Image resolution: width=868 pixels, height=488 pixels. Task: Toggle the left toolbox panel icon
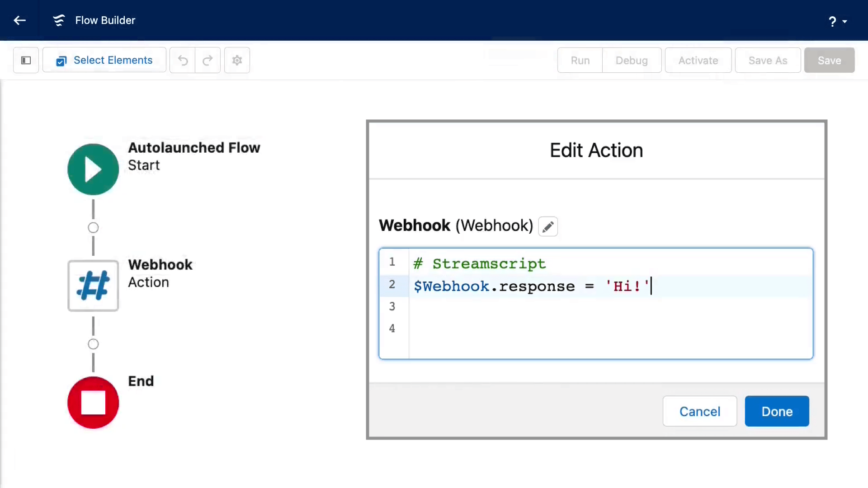26,60
